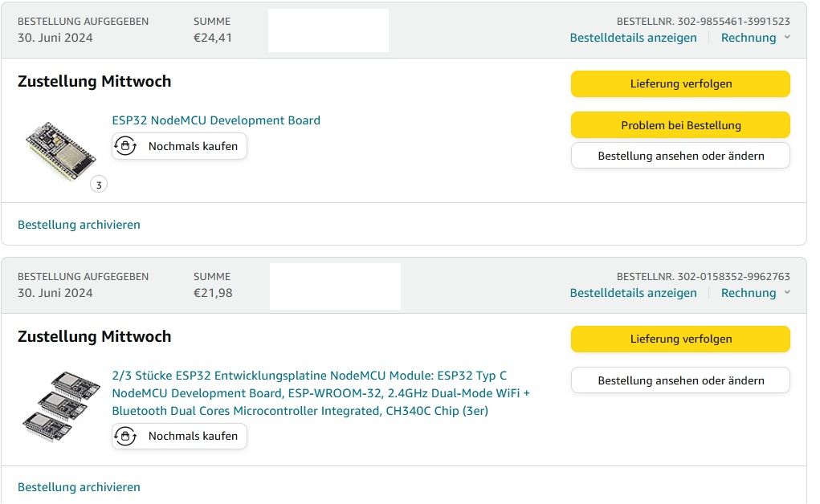The height and width of the screenshot is (504, 820).
Task: Click the quantity badge showing 3
Action: [x=99, y=185]
